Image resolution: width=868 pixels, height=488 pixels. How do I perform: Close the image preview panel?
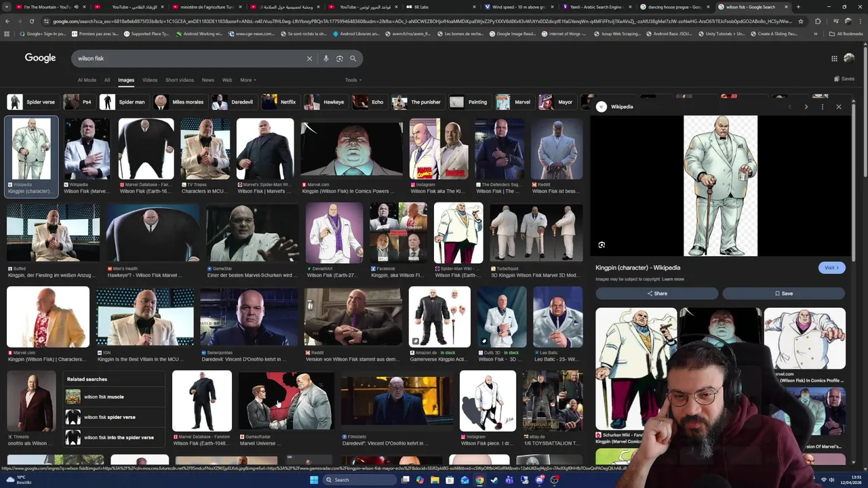point(839,106)
